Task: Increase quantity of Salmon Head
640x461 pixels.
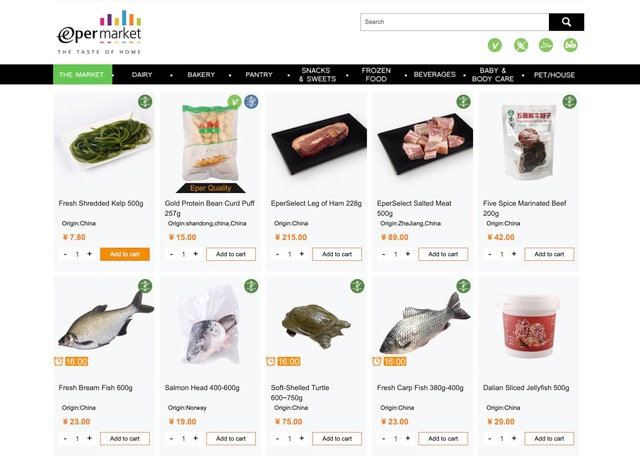Action: [196, 438]
